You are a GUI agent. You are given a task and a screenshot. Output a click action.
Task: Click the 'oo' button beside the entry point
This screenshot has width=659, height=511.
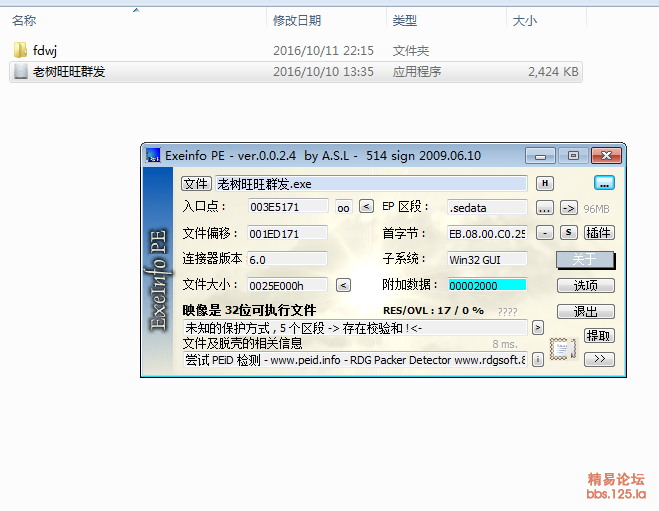343,208
